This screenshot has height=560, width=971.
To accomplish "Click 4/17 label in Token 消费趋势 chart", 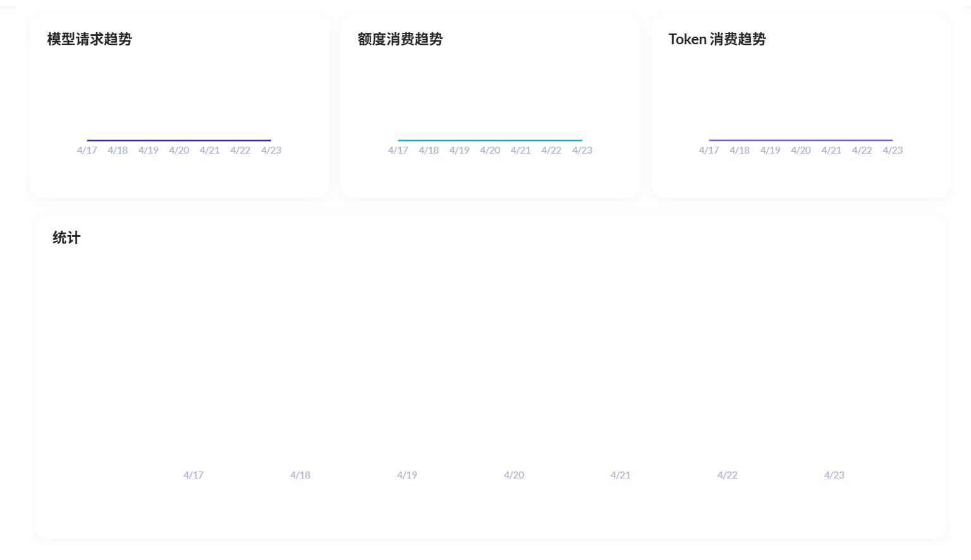I will coord(709,150).
